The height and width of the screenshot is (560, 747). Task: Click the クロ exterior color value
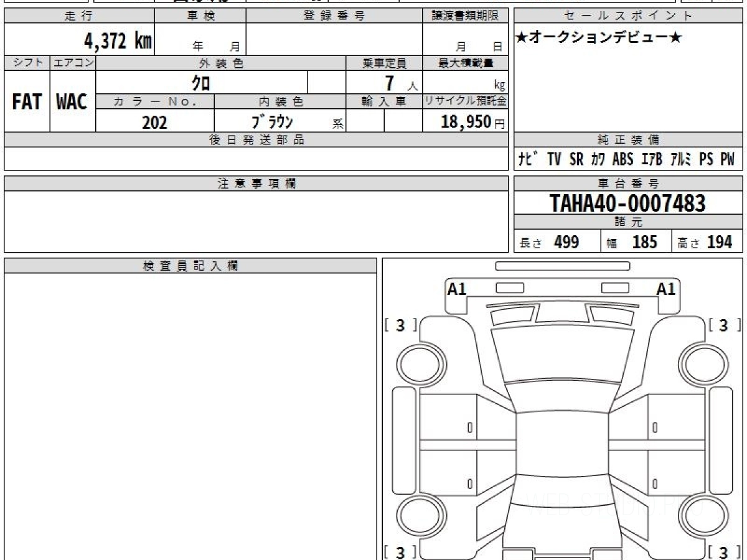(200, 83)
